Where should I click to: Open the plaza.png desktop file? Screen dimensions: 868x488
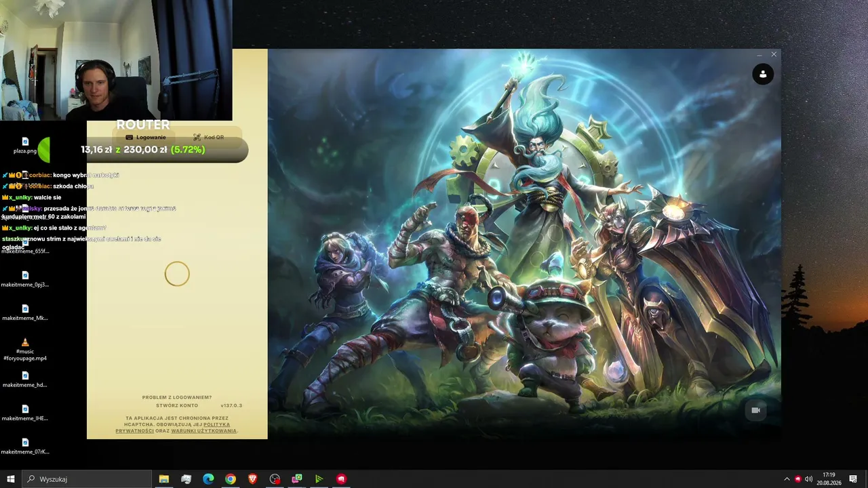pyautogui.click(x=25, y=146)
